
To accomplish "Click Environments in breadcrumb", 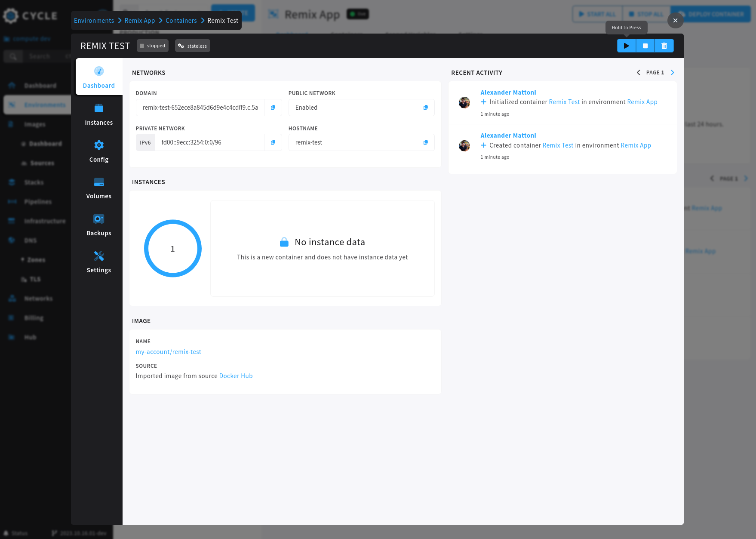I will 94,21.
